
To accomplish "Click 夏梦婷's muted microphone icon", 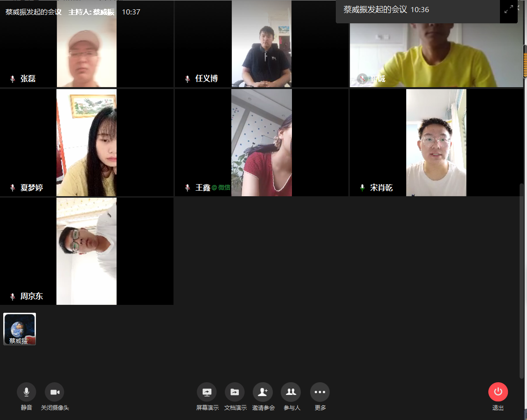I will [13, 188].
